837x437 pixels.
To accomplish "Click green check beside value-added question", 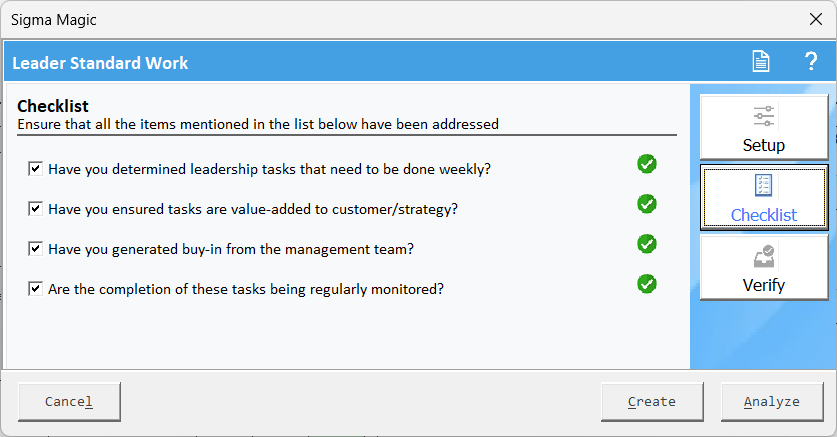I will pos(646,204).
